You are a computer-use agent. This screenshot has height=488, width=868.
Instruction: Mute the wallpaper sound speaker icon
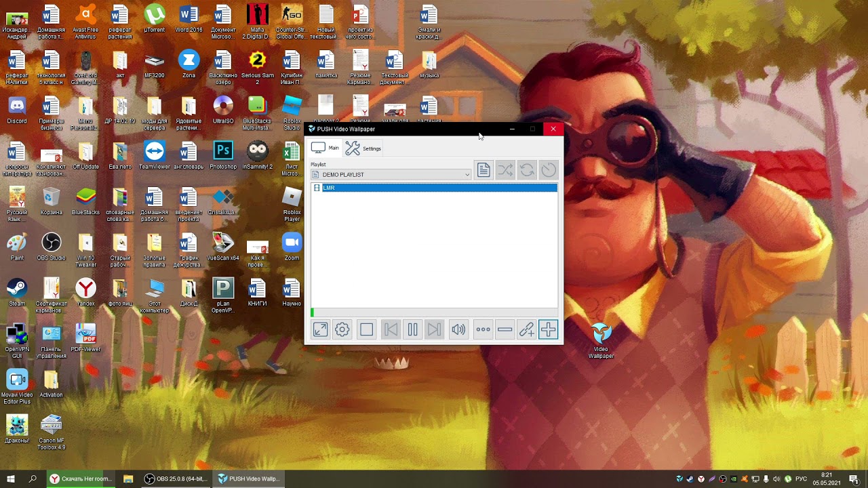click(x=458, y=330)
